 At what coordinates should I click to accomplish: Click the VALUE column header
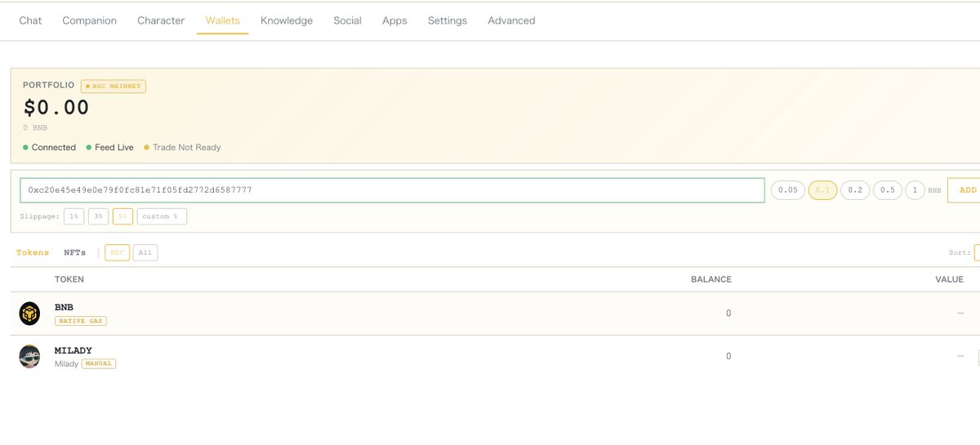[950, 279]
